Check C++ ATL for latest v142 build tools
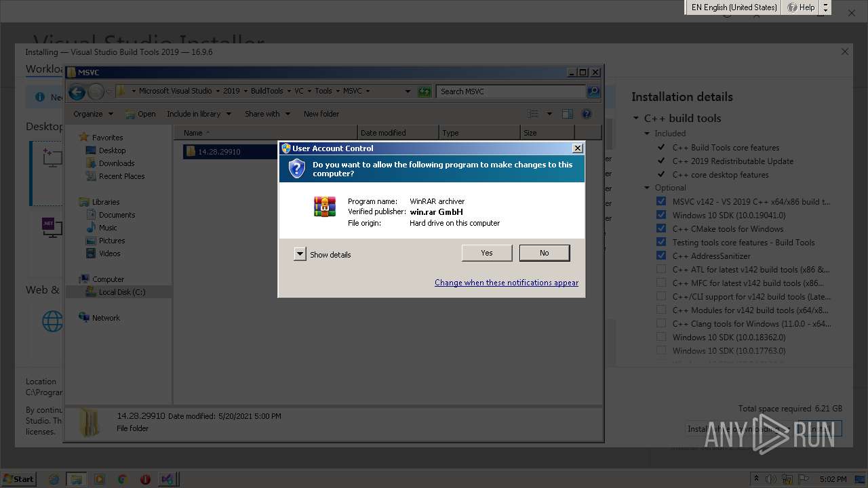868x488 pixels. pos(661,269)
